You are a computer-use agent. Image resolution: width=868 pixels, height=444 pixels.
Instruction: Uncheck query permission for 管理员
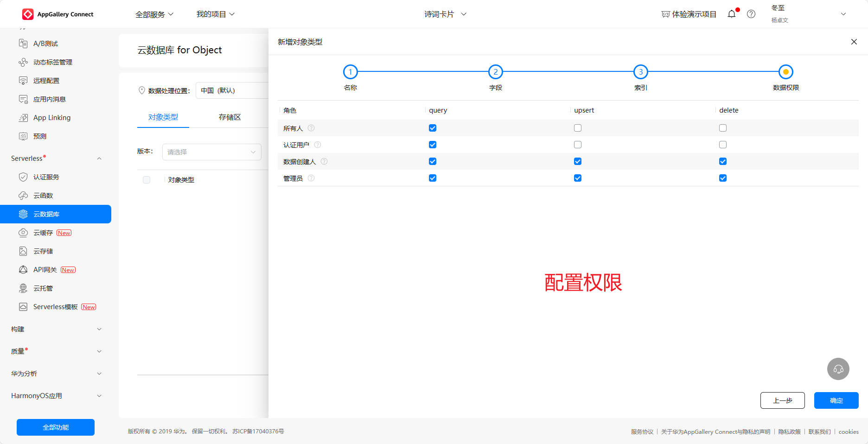[x=433, y=178]
